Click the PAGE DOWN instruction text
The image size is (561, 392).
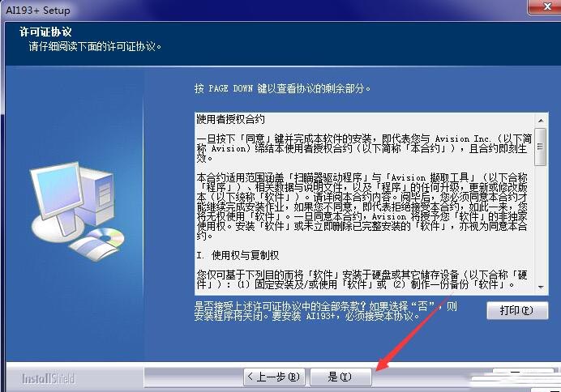tap(282, 88)
